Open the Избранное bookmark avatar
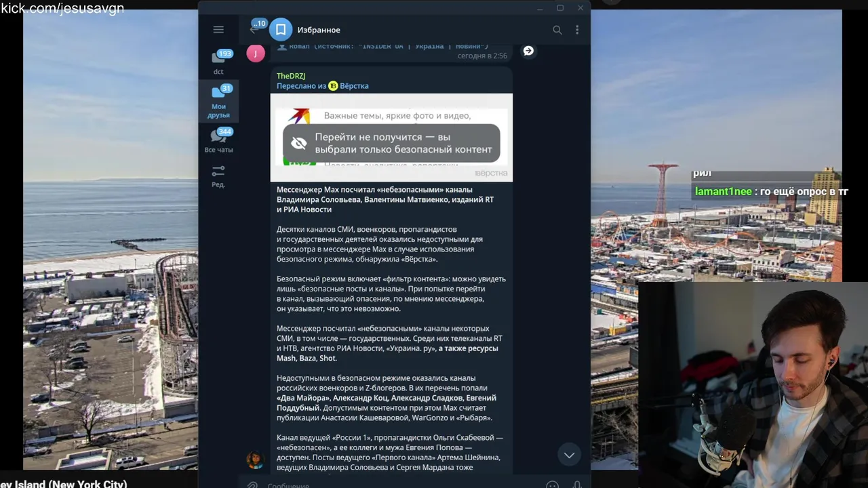Viewport: 868px width, 488px height. [x=281, y=30]
